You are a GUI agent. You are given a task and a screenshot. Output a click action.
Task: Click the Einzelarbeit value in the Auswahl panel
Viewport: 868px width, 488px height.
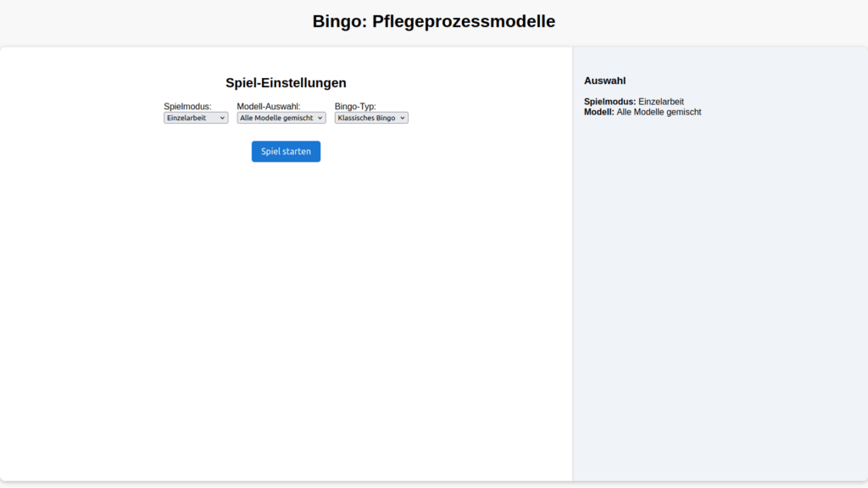click(661, 102)
